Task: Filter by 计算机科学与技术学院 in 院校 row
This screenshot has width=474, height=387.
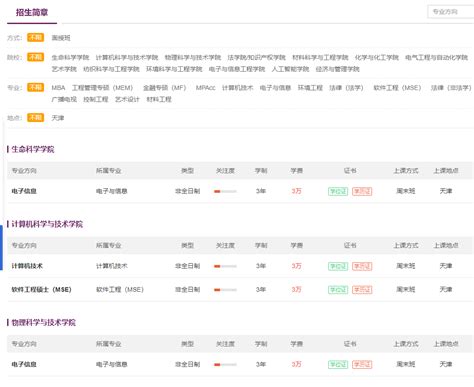Action: pyautogui.click(x=127, y=57)
